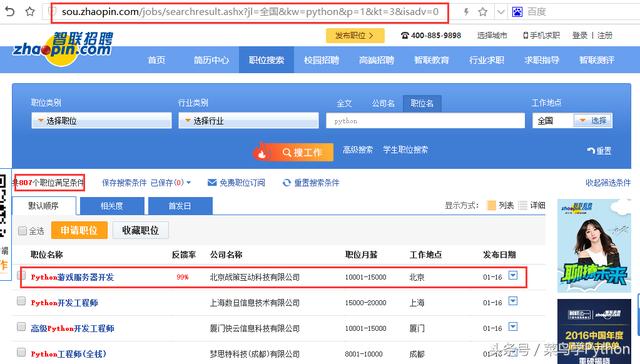640x364 pixels.
Task: Check box for 高级Python开发工程师 row
Action: tap(21, 327)
